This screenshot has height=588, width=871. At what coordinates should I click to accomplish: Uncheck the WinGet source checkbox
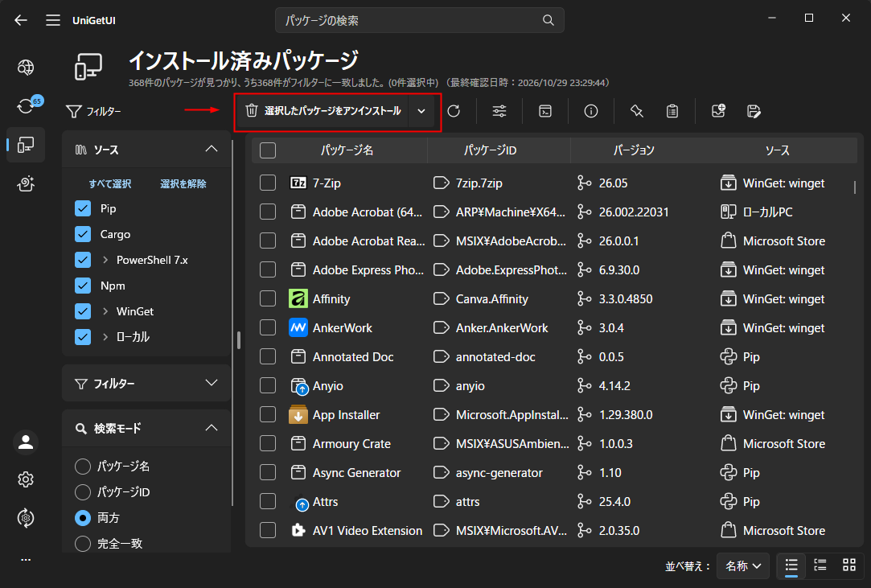click(83, 311)
